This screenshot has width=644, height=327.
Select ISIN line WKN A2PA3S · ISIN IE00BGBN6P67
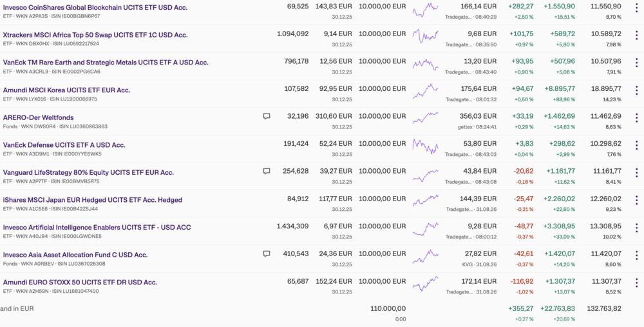(52, 17)
